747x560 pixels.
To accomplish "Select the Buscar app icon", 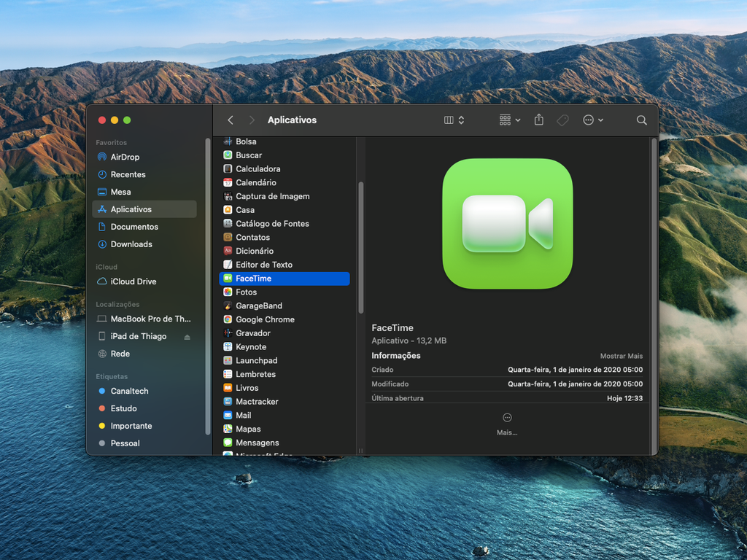I will point(228,155).
